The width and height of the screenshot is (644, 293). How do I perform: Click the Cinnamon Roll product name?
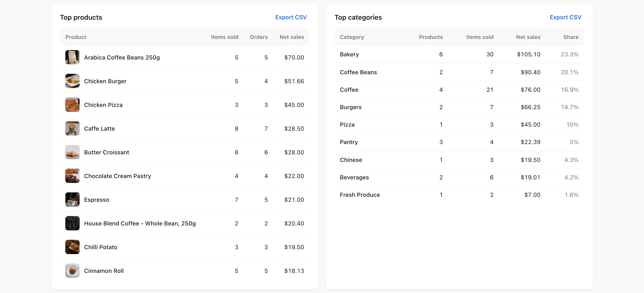pos(104,271)
